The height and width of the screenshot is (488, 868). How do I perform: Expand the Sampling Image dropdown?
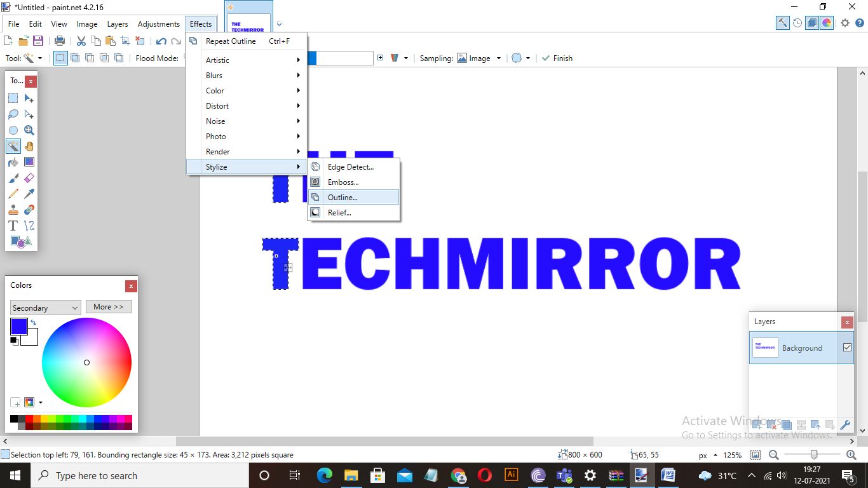(x=480, y=58)
